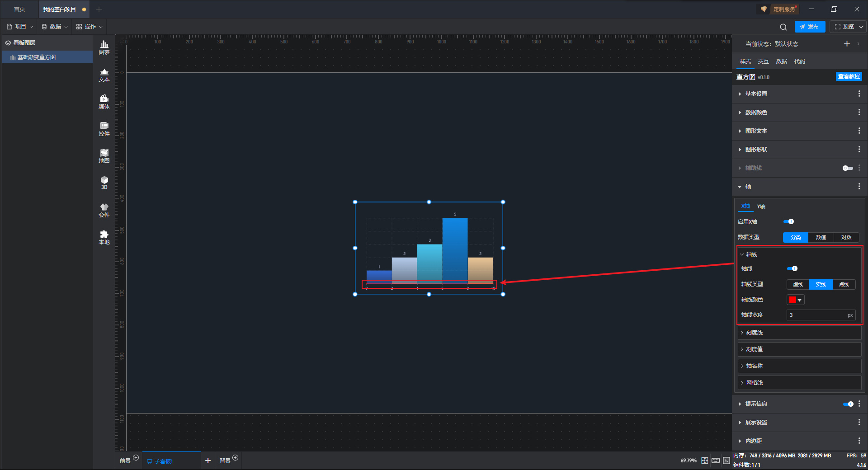Screen dimensions: 868x470
Task: Switch to the 交互 tab
Action: (763, 61)
